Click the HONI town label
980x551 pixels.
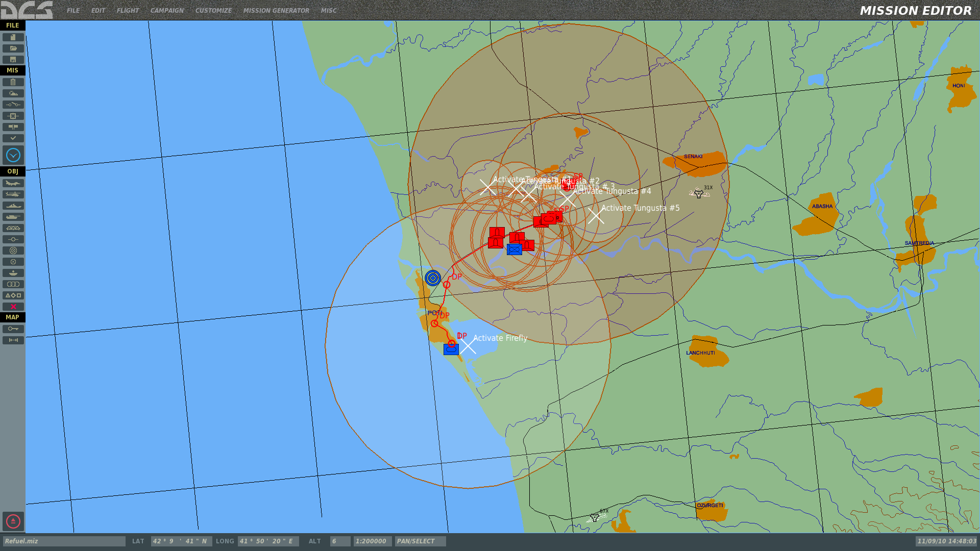[x=959, y=86]
